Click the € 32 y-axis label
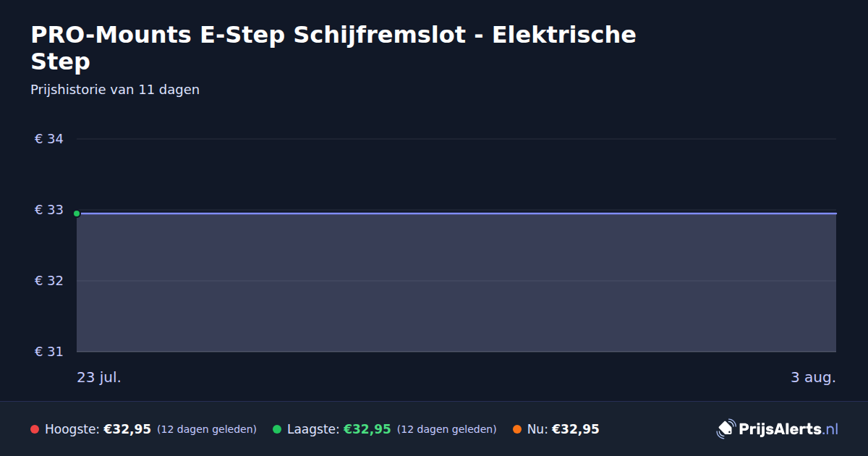 click(49, 281)
